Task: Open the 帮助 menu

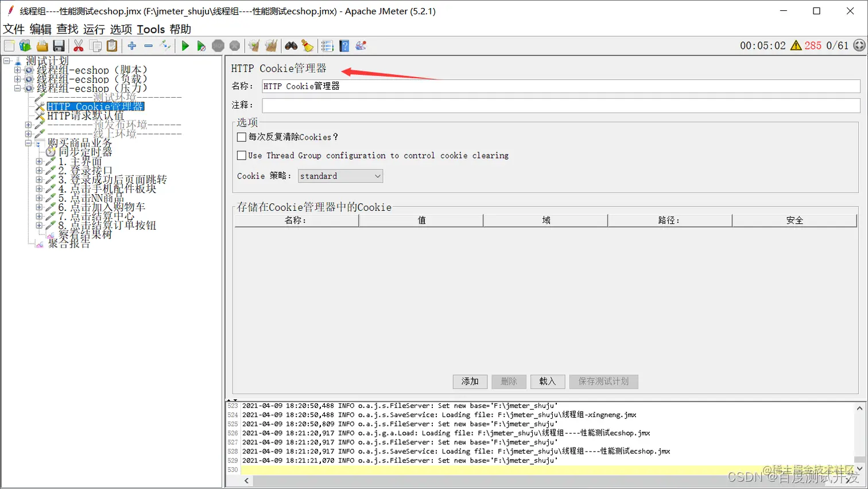Action: coord(180,29)
